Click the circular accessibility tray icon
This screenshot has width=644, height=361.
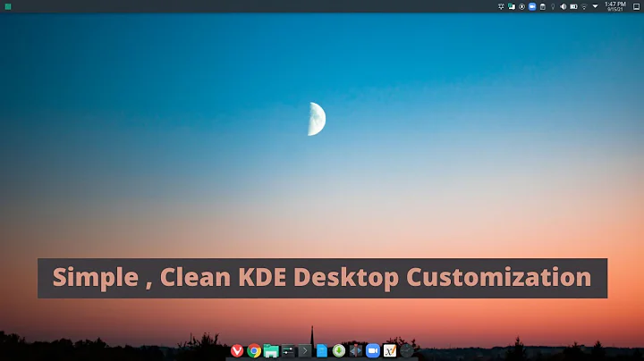click(521, 6)
